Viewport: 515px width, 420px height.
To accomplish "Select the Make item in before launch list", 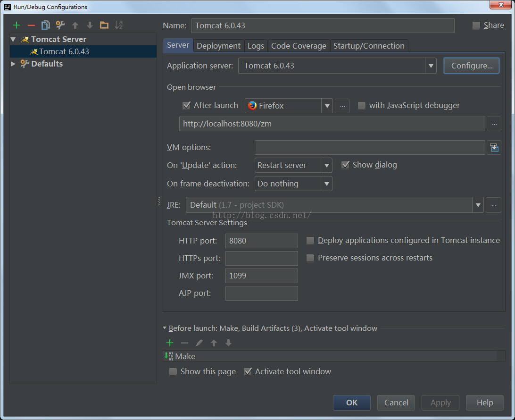I will click(x=334, y=356).
